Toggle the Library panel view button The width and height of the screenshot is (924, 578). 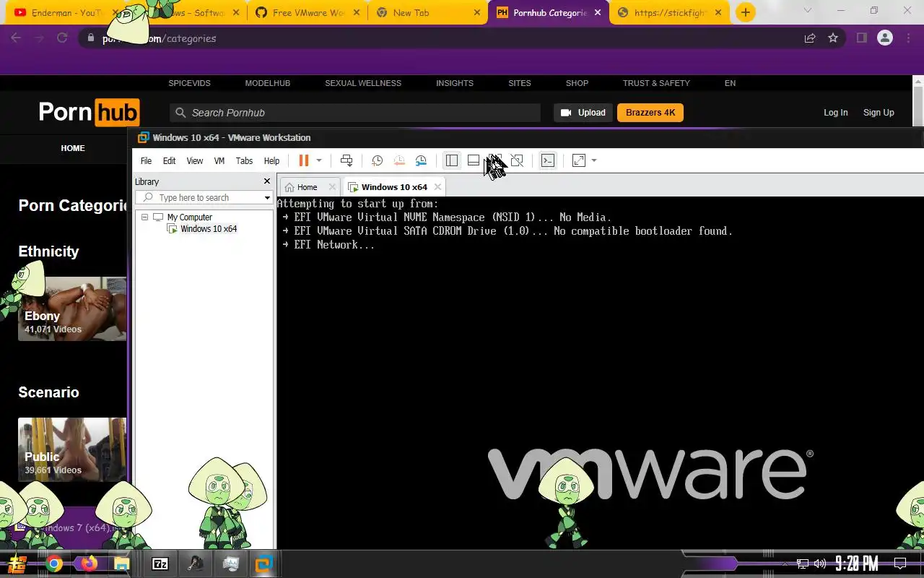(x=452, y=160)
